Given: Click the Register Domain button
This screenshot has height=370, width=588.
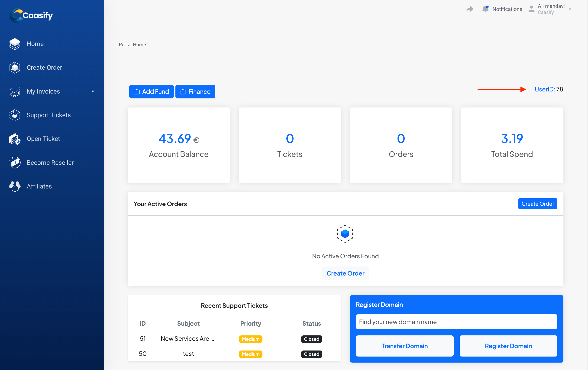Looking at the screenshot, I should click(508, 346).
